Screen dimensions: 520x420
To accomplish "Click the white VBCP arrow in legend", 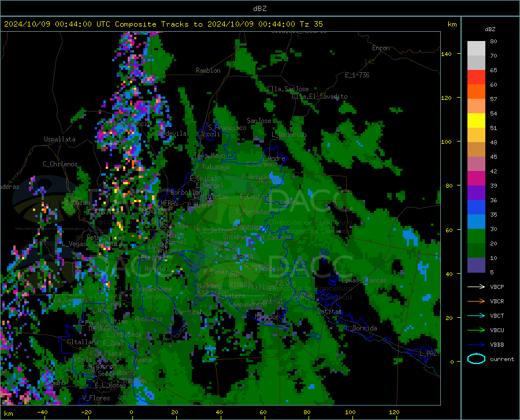I will [476, 287].
